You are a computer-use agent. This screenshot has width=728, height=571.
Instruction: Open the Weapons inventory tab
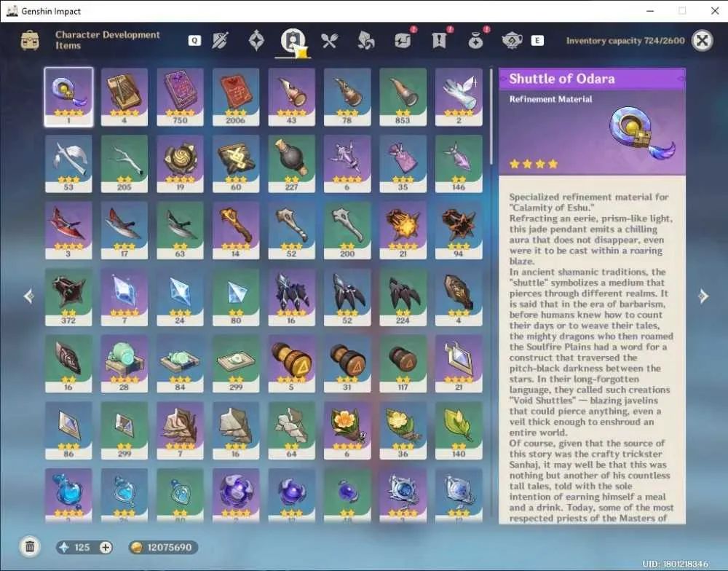(220, 41)
